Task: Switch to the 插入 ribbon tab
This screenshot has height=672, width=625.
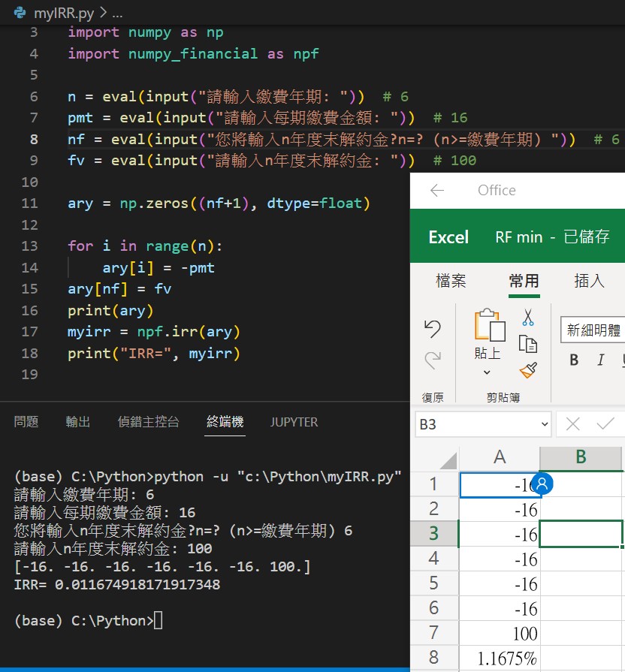Action: [x=590, y=281]
